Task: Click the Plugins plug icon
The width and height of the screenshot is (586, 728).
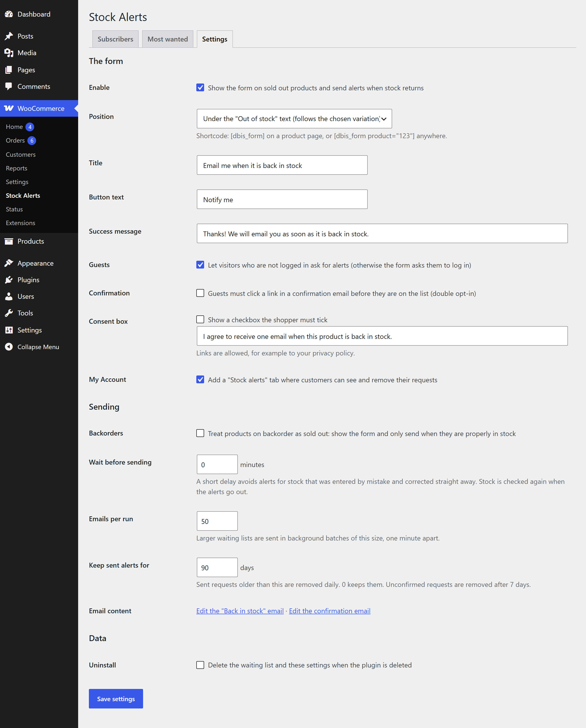Action: tap(9, 280)
